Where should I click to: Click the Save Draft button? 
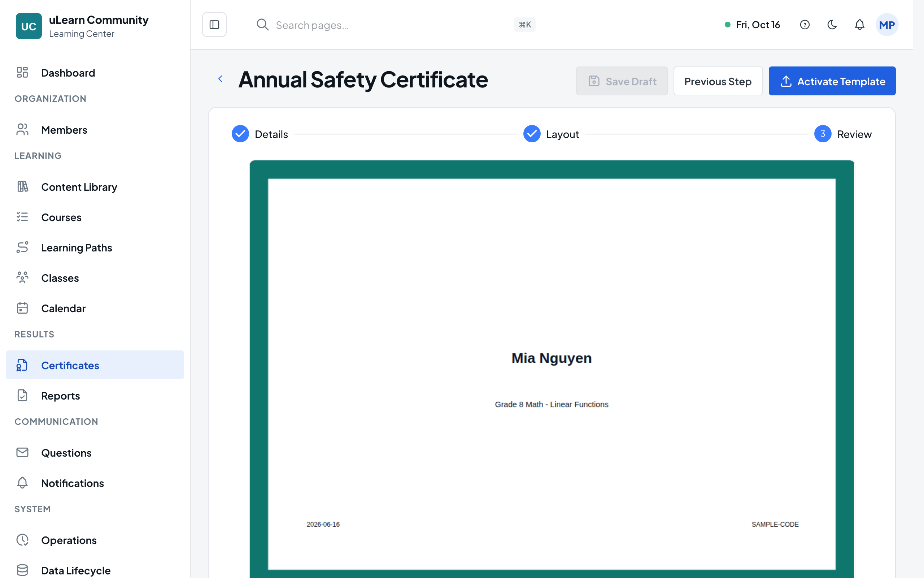(x=622, y=81)
